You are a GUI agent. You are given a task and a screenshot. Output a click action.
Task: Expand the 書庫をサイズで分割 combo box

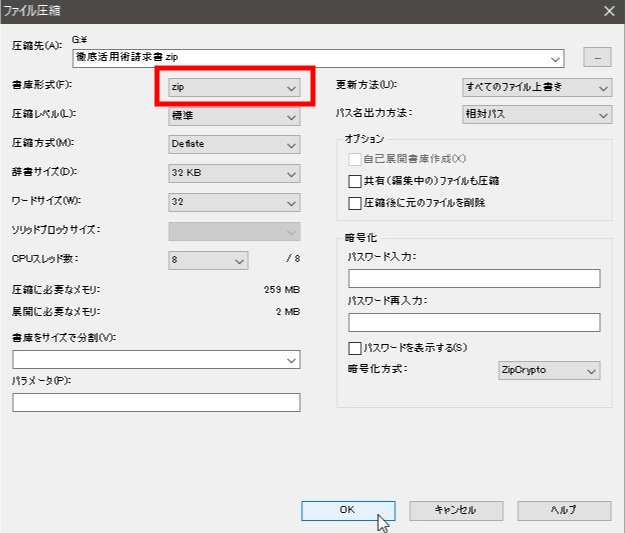tap(156, 360)
